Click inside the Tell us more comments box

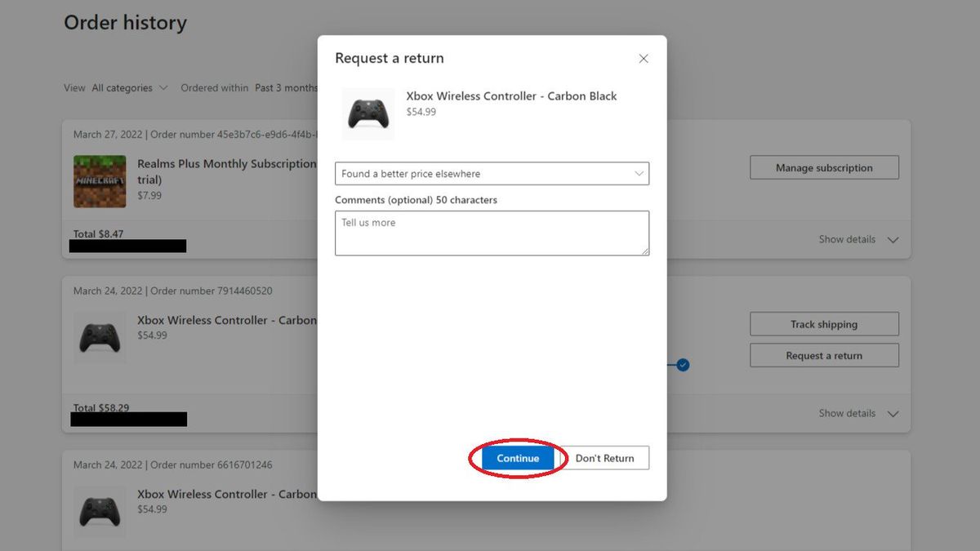click(x=490, y=233)
